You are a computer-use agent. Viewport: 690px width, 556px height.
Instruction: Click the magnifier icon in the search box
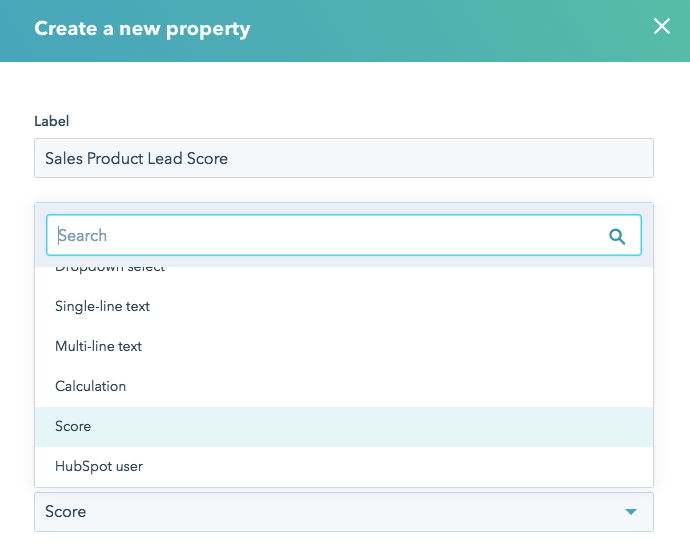point(617,236)
